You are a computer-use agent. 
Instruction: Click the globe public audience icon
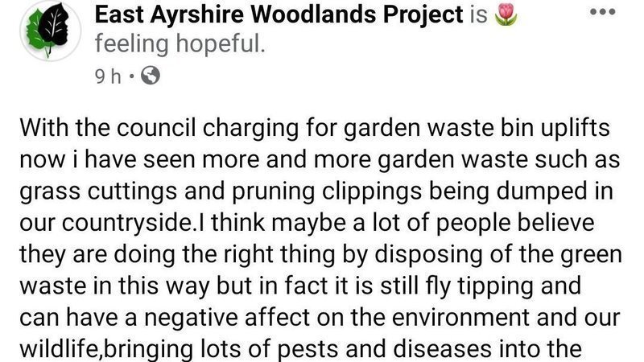pyautogui.click(x=151, y=77)
